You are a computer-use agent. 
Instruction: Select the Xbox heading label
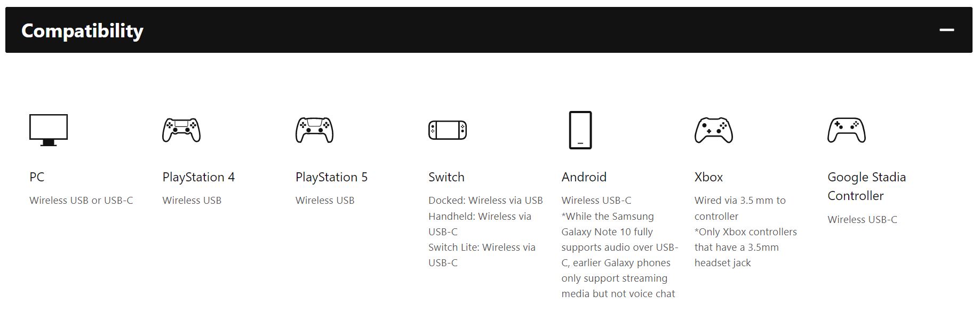[x=708, y=177]
